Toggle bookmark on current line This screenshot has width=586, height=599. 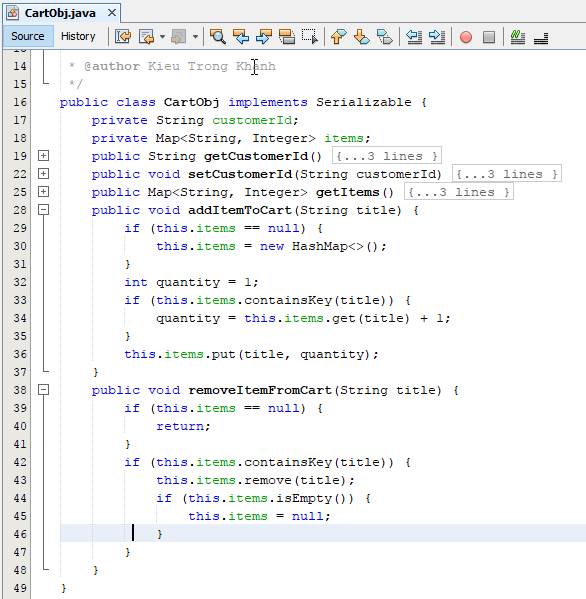(x=384, y=37)
